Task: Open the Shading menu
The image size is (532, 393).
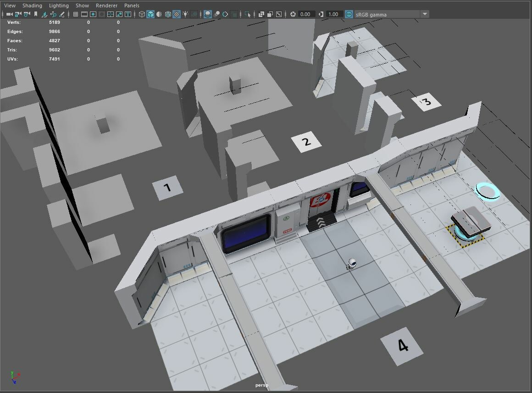Action: 32,5
